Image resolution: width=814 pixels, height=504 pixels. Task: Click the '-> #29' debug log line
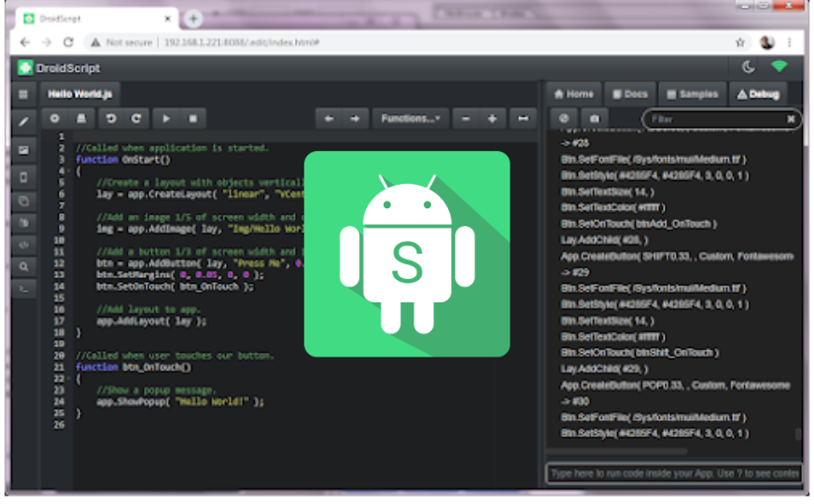coord(575,272)
